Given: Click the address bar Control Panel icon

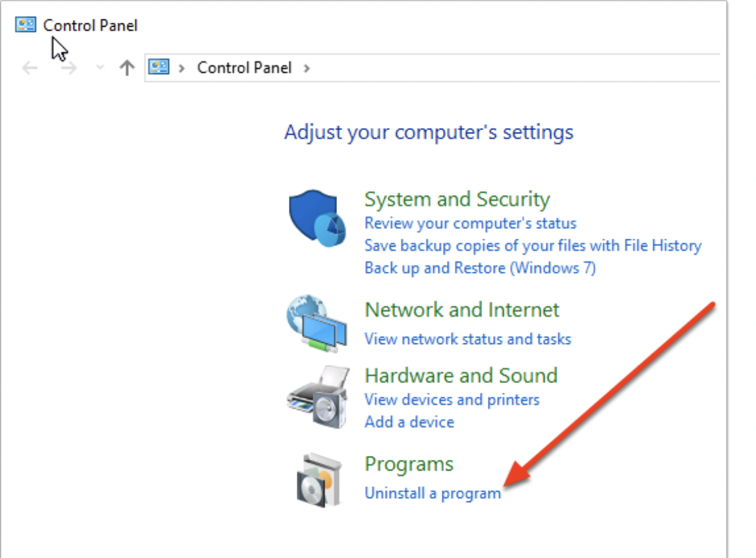Looking at the screenshot, I should click(159, 67).
